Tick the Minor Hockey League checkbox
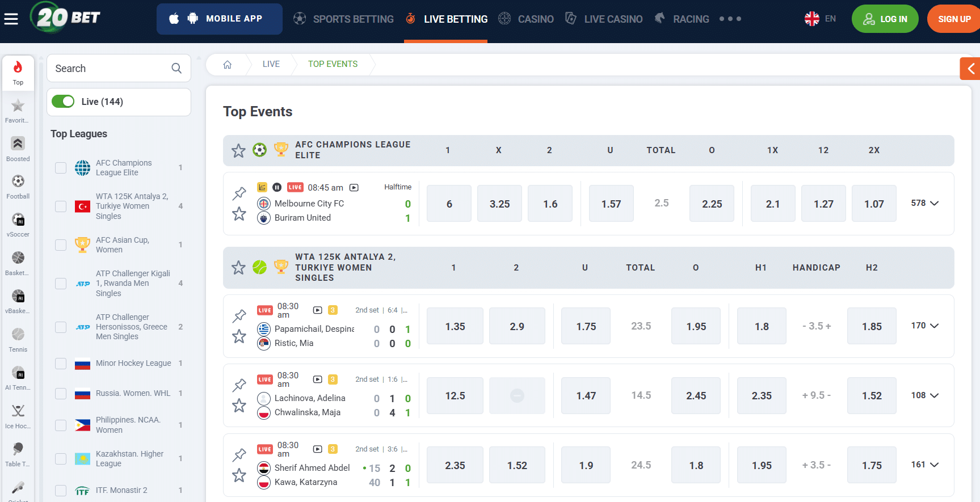 click(61, 364)
